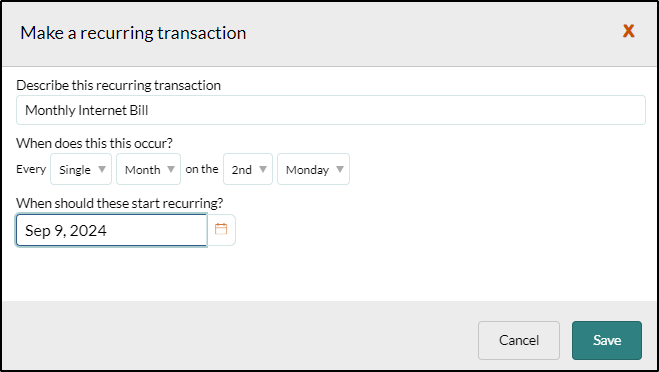Click the Monthly Internet Bill description field
This screenshot has height=372, width=659.
[331, 110]
